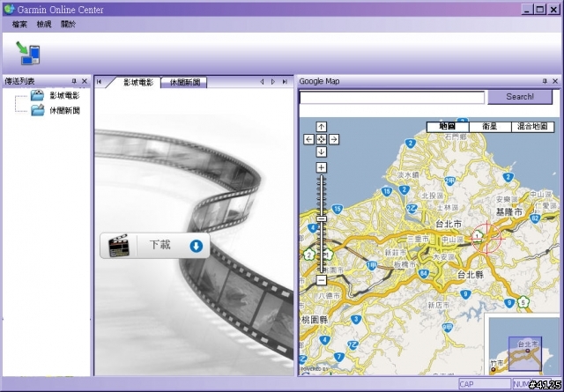The height and width of the screenshot is (392, 564).
Task: Switch the map to 地圖 view
Action: pos(448,127)
